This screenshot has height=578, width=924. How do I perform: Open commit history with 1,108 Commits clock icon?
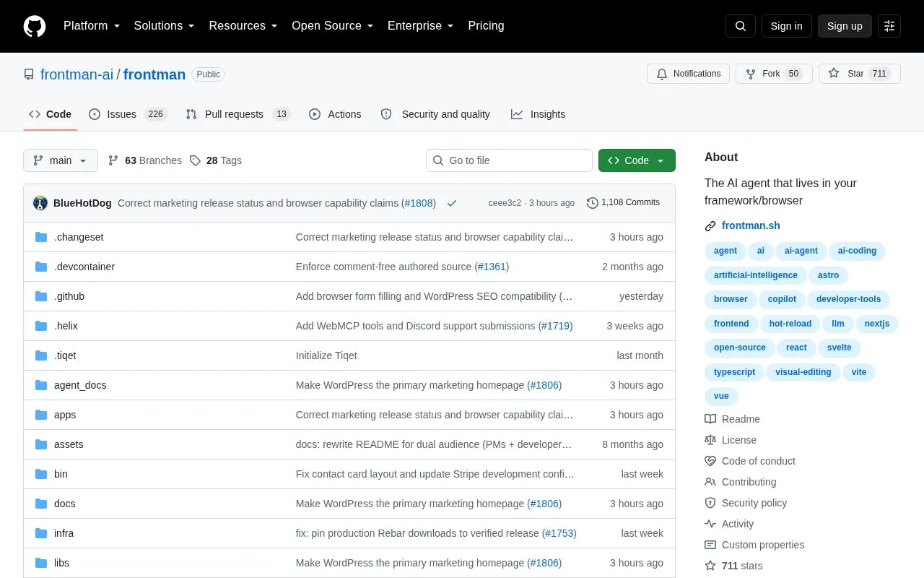coord(623,203)
